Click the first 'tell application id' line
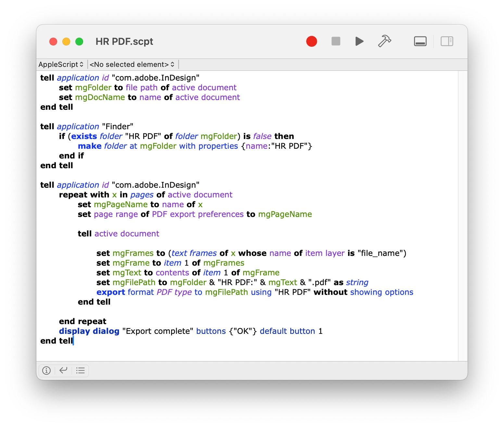Image resolution: width=504 pixels, height=428 pixels. point(120,78)
